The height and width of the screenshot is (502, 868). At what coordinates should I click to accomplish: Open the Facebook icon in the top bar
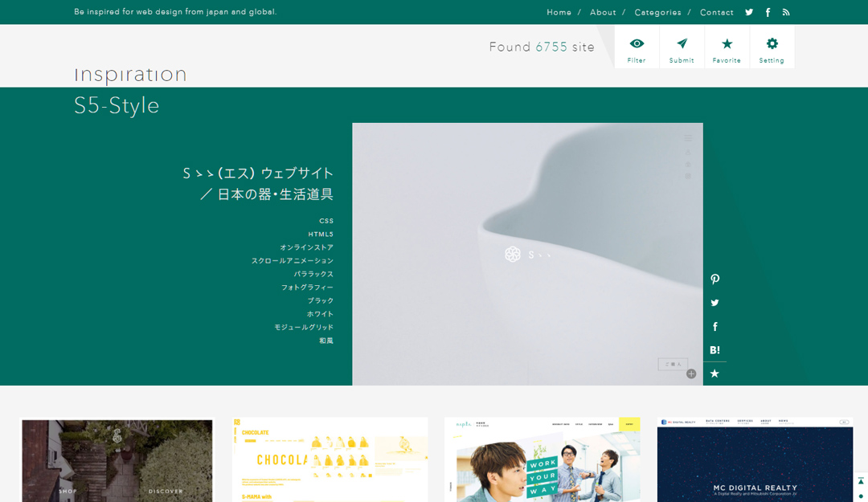tap(768, 12)
